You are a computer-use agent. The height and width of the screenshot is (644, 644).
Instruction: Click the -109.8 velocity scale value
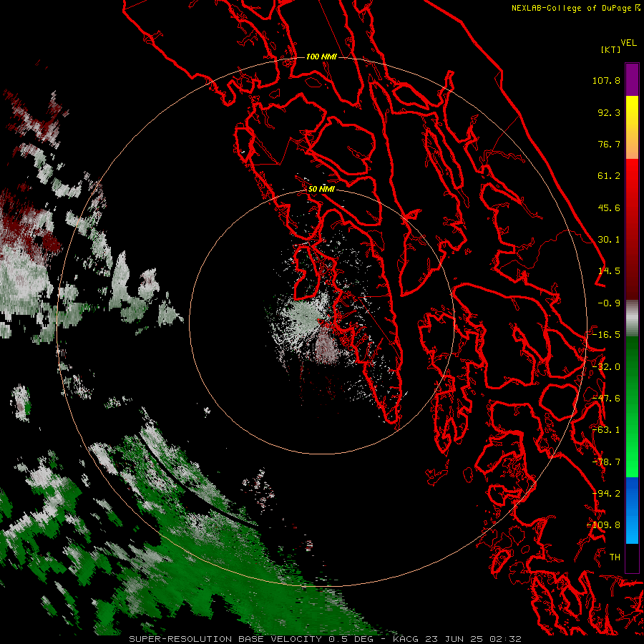[604, 525]
